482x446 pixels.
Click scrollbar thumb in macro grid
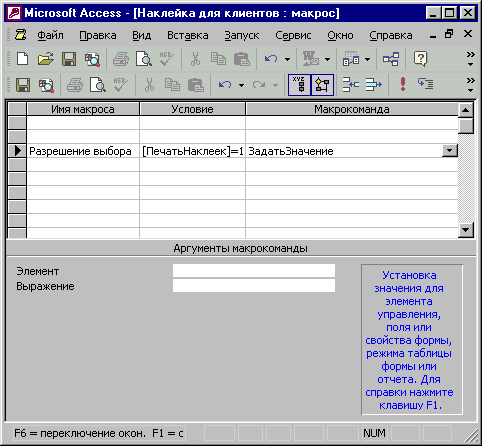[x=466, y=126]
